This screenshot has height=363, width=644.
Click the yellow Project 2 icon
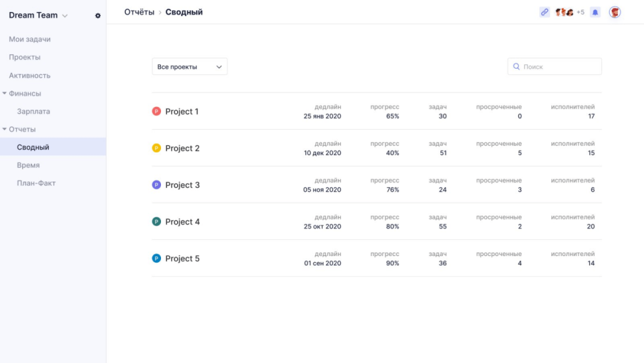tap(156, 148)
